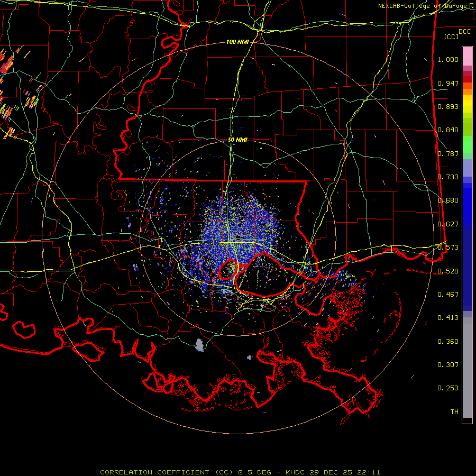476x476 pixels.
Task: Select the 1.000 value on the color scale
Action: [448, 59]
